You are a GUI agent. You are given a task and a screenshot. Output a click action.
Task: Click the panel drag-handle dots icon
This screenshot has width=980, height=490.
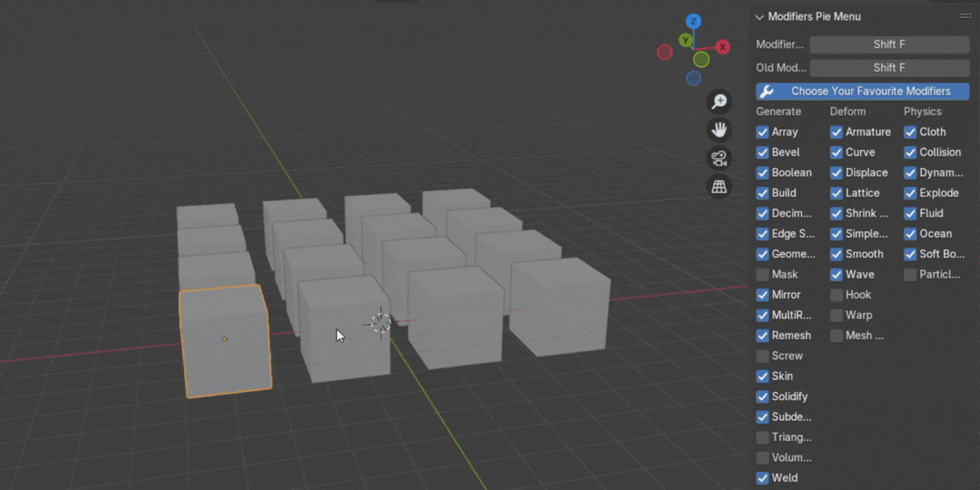coord(964,16)
